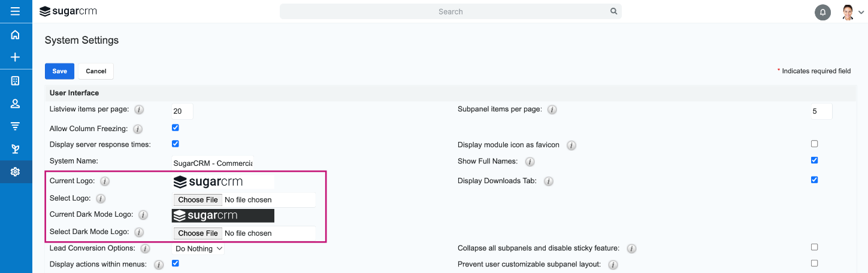Disable Allow Column Freezing checkbox
This screenshot has width=868, height=273.
click(176, 128)
